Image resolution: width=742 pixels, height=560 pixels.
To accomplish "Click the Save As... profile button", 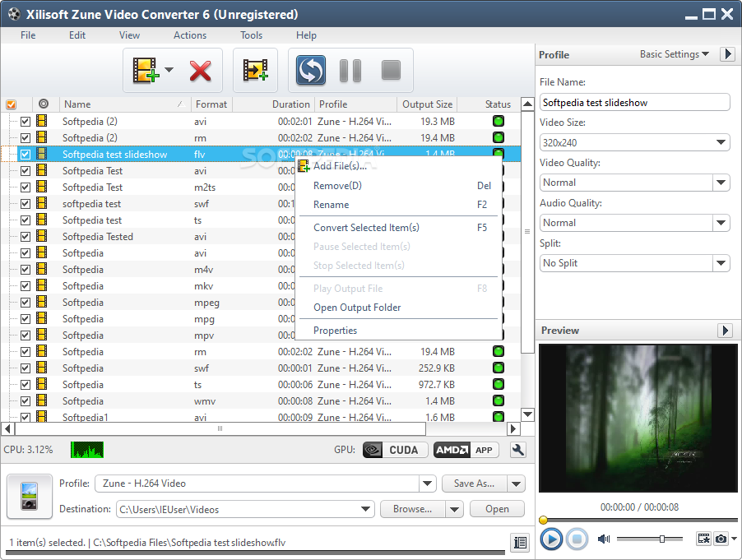I will 474,484.
